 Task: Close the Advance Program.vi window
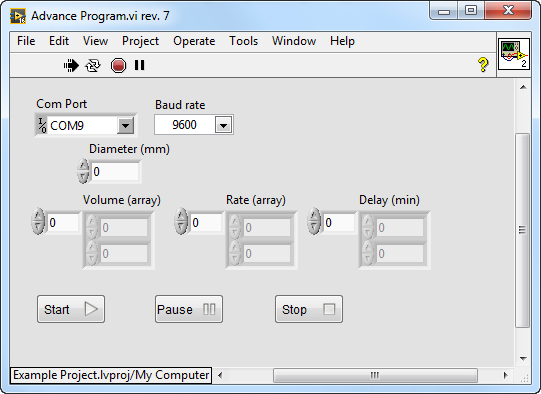[x=508, y=10]
